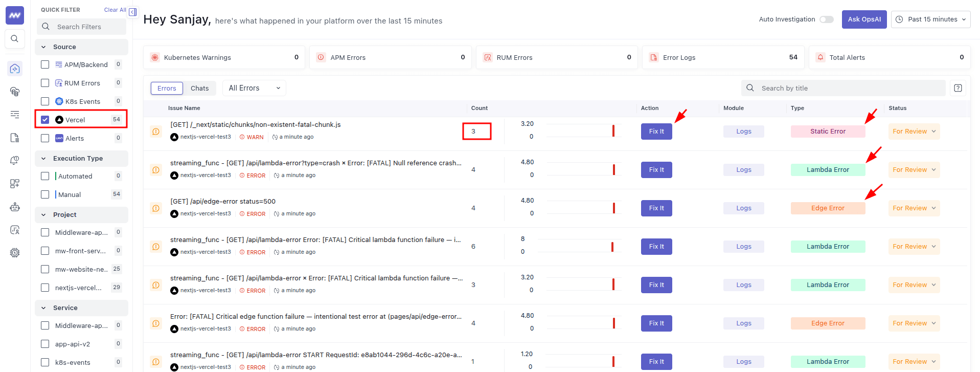
Task: Focus the Search by title field
Action: pos(843,88)
